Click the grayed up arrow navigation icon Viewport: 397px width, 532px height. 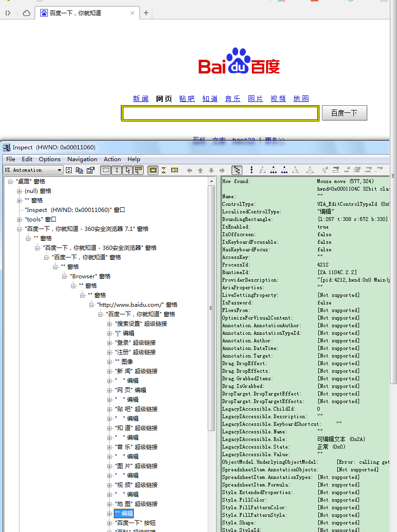click(201, 170)
